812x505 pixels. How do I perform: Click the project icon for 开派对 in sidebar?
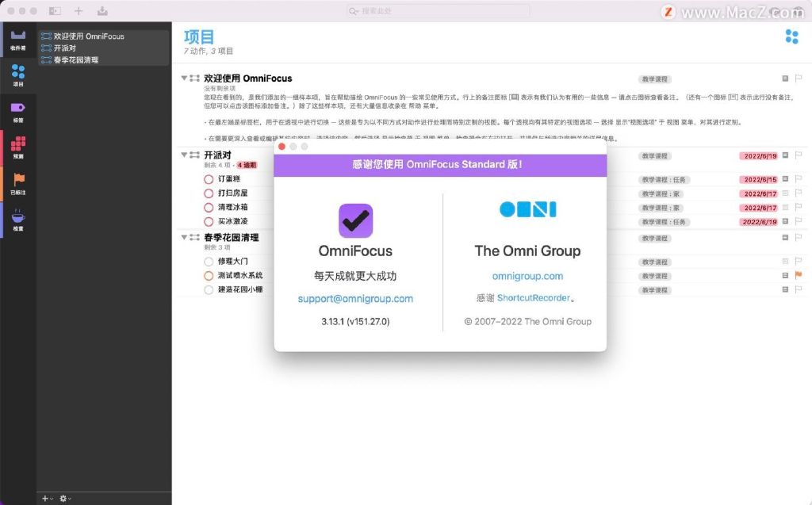46,48
